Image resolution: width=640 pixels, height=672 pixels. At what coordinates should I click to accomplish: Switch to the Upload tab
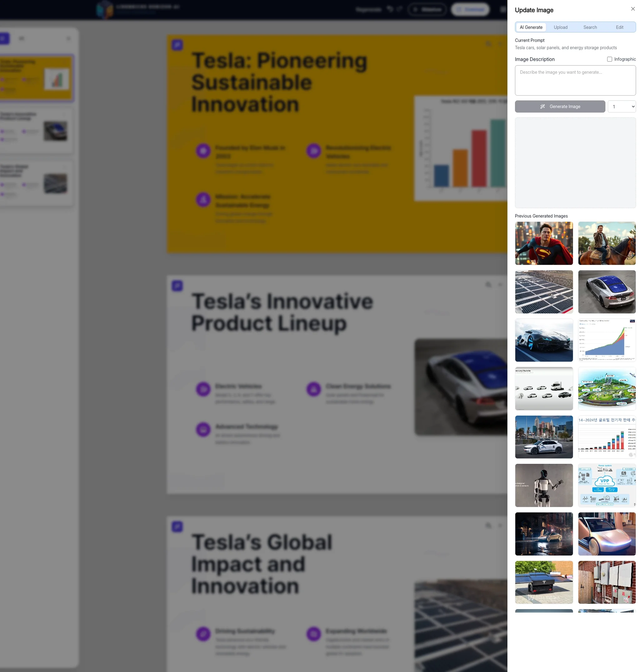(x=560, y=27)
